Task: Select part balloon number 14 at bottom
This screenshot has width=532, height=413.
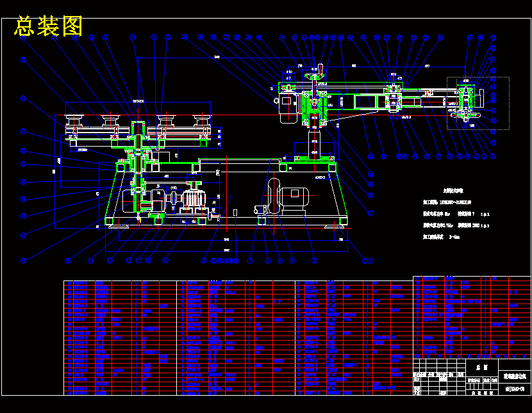Action: pos(90,261)
